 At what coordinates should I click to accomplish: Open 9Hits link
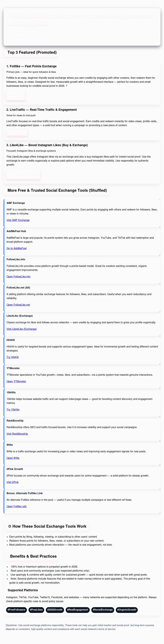13,458
